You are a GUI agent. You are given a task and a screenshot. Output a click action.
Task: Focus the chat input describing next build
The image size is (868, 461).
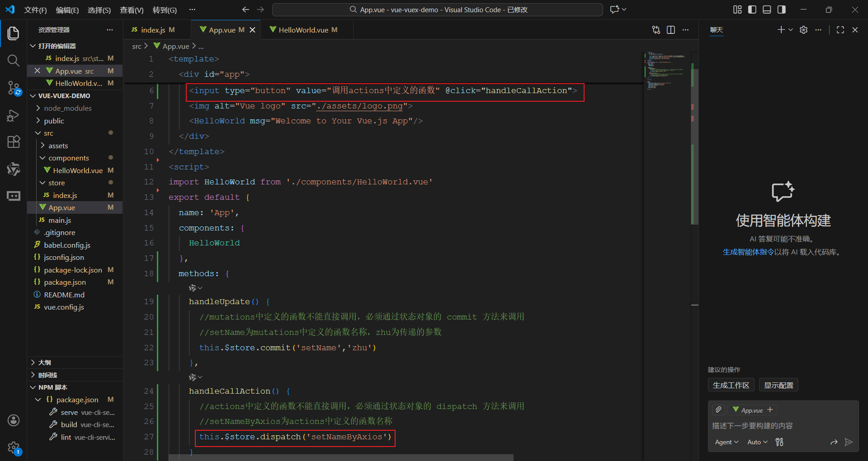pyautogui.click(x=783, y=426)
